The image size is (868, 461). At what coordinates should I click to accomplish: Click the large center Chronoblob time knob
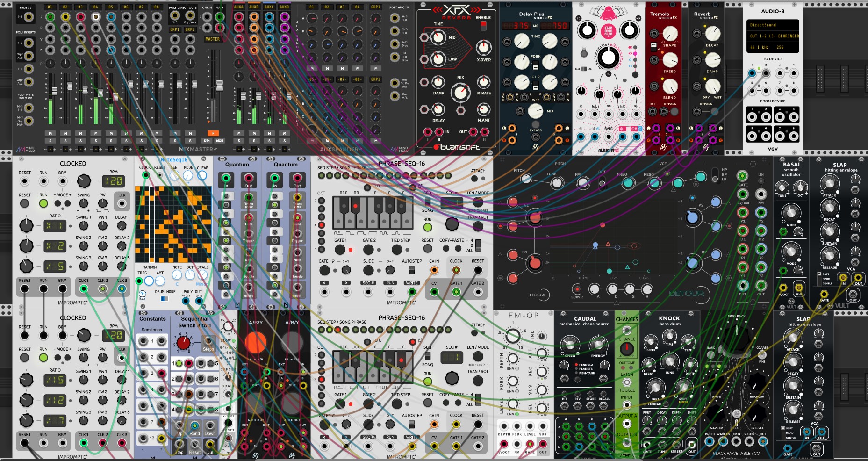pyautogui.click(x=608, y=58)
